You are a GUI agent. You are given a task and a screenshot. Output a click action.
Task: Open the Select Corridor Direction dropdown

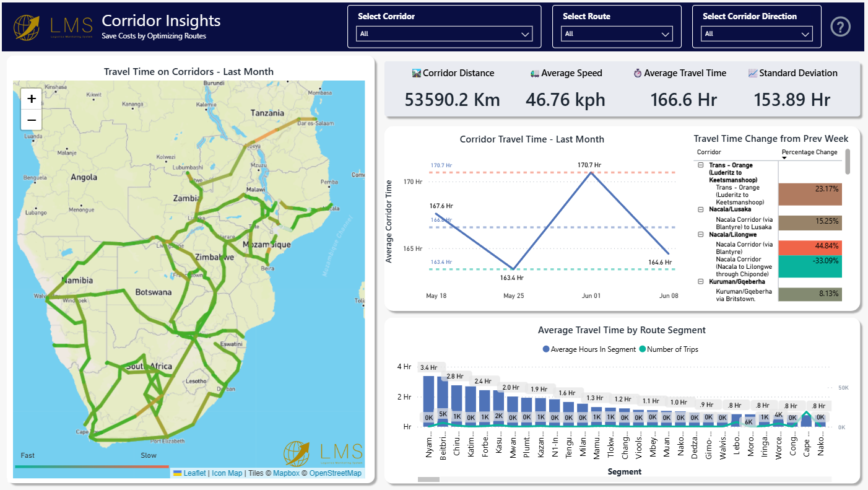[757, 34]
